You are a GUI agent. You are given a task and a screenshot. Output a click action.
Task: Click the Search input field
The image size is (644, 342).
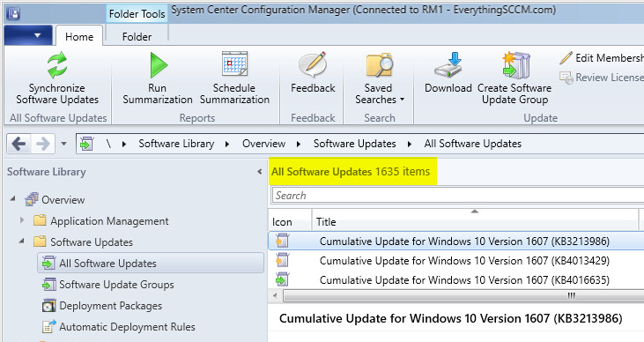coord(457,196)
